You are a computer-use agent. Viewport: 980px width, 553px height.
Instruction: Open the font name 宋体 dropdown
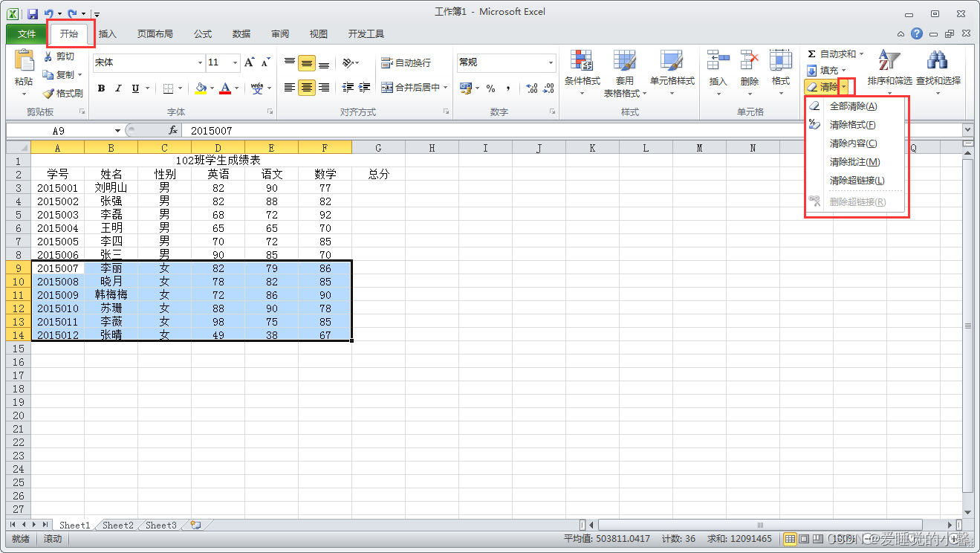pyautogui.click(x=199, y=62)
